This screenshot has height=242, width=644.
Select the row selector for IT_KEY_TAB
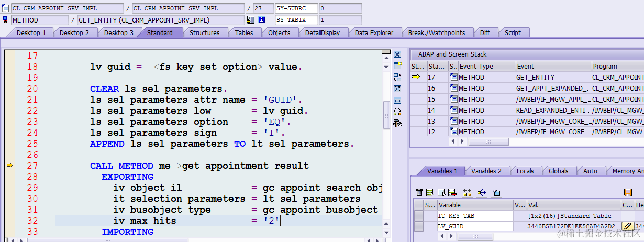click(418, 216)
